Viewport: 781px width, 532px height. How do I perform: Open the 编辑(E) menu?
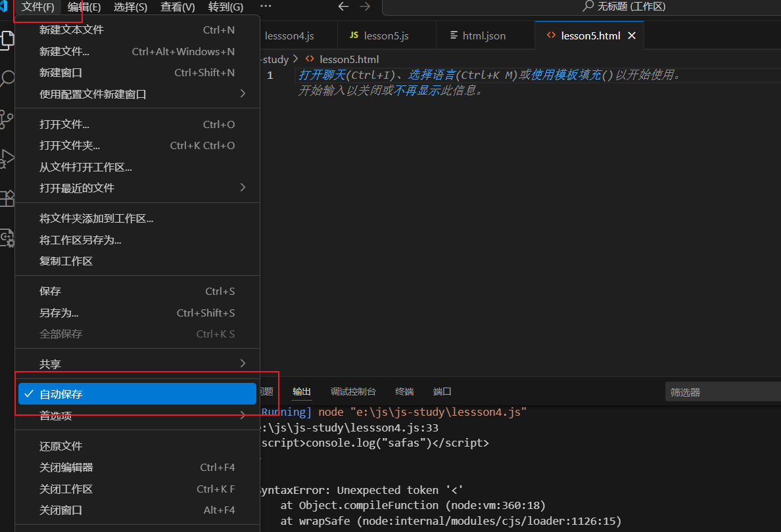coord(84,7)
